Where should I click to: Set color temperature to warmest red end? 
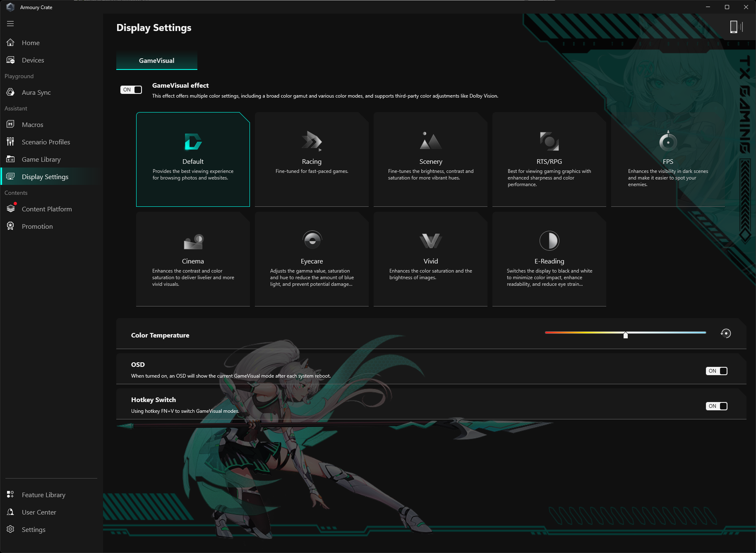546,333
